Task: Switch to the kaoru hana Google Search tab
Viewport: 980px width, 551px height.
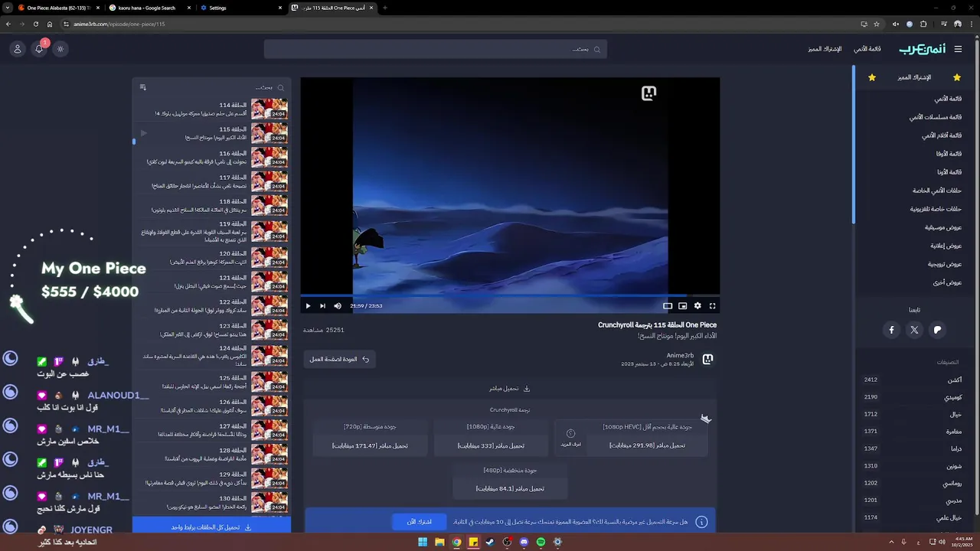Action: [x=147, y=8]
